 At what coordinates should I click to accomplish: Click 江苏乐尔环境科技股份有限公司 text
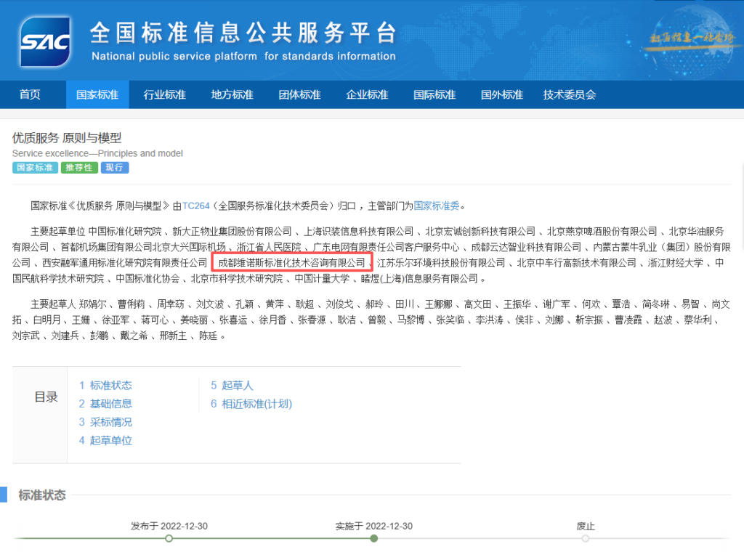441,263
